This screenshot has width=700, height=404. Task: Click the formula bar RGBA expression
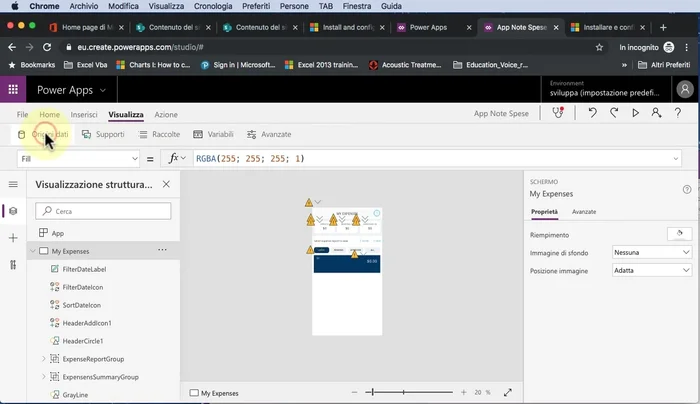(x=250, y=158)
